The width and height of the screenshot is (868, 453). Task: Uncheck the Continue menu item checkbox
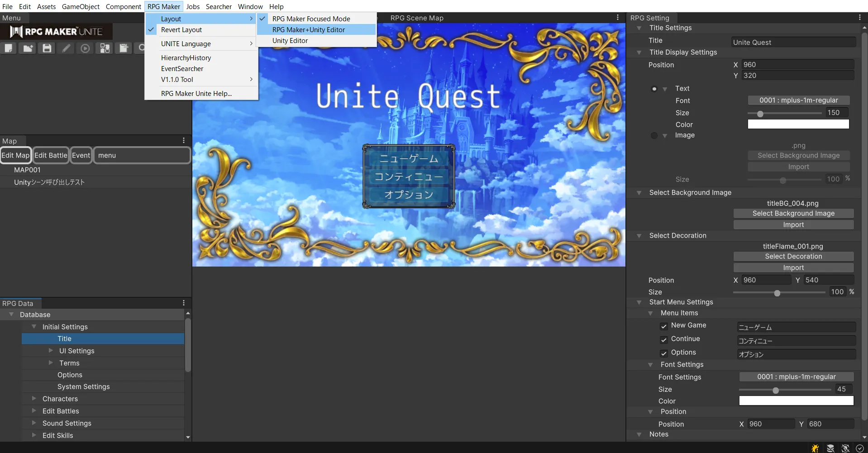tap(664, 339)
